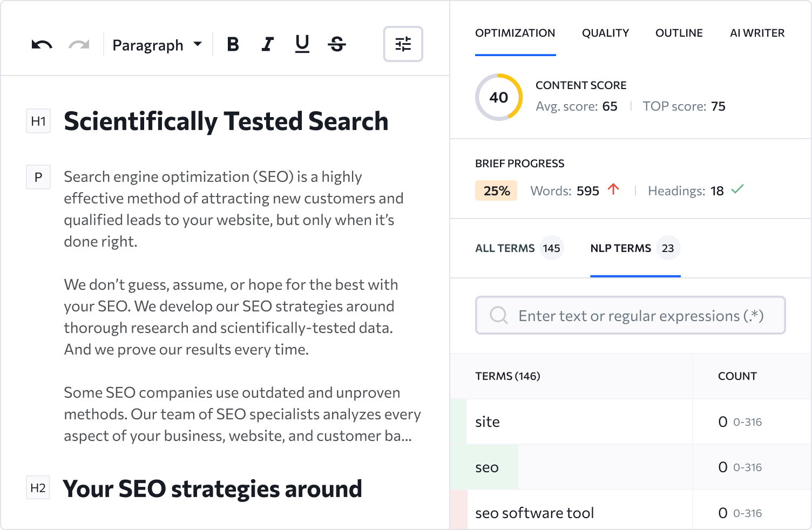Viewport: 812px width, 530px height.
Task: Undo the last edit
Action: pos(42,45)
